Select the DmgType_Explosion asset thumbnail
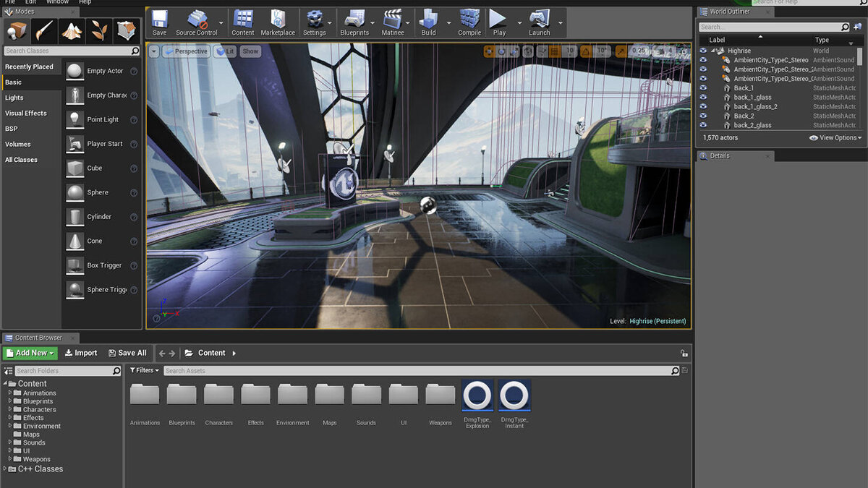This screenshot has height=488, width=868. (x=477, y=395)
